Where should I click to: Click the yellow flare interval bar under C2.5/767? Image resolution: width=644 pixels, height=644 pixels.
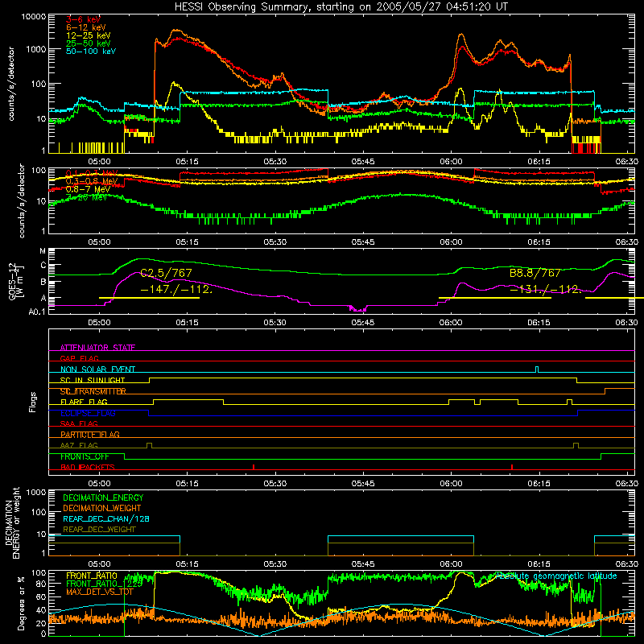click(x=149, y=298)
